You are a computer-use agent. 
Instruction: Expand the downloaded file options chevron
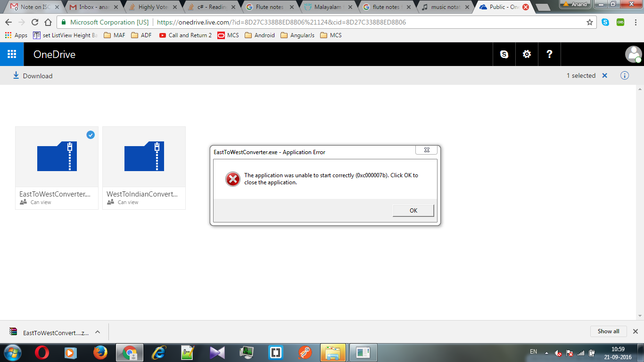tap(98, 332)
